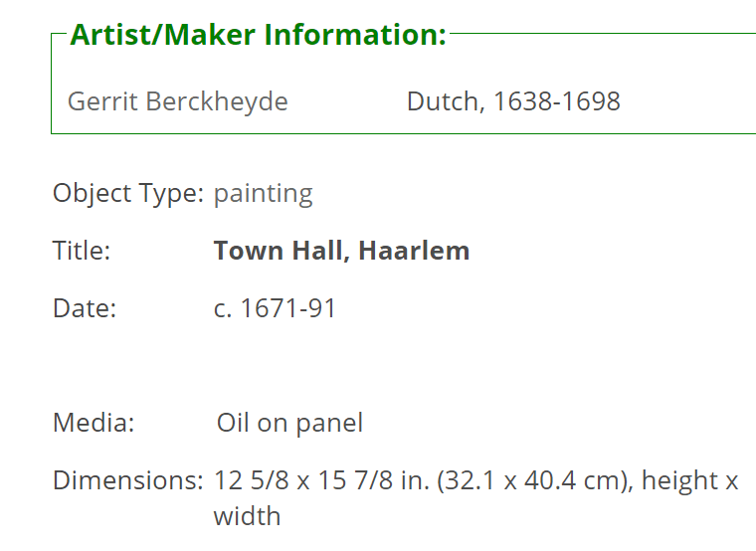Click the bold Town Hall, Haarlem title

tap(341, 251)
